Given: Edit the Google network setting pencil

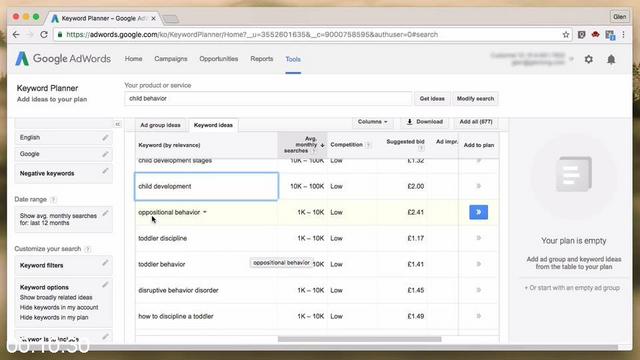Looking at the screenshot, I should pos(105,154).
